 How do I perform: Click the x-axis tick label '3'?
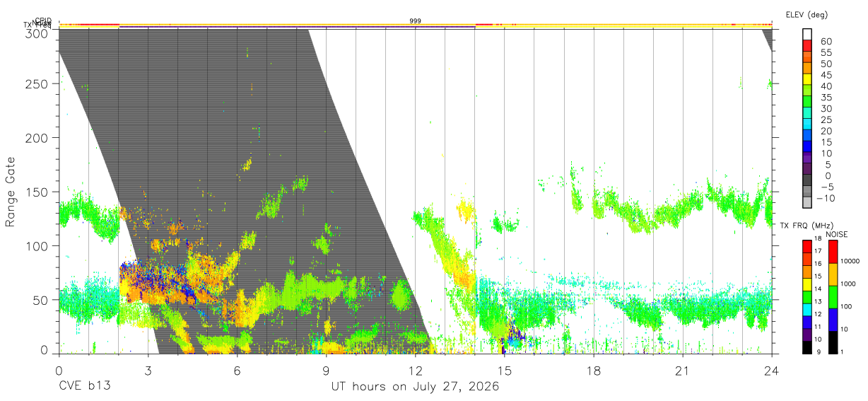pos(148,370)
